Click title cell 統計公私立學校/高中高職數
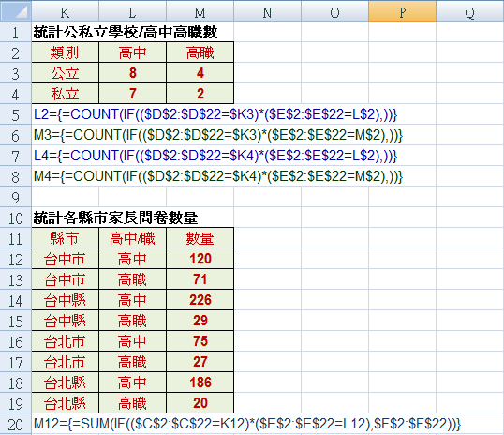504x435 pixels. click(126, 32)
